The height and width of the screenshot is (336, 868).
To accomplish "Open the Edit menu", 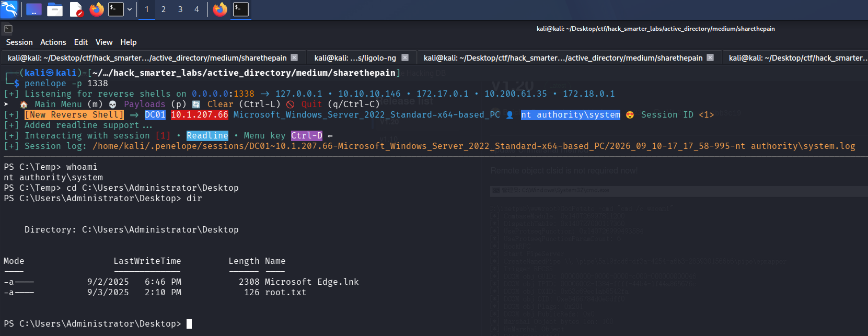I will (81, 42).
